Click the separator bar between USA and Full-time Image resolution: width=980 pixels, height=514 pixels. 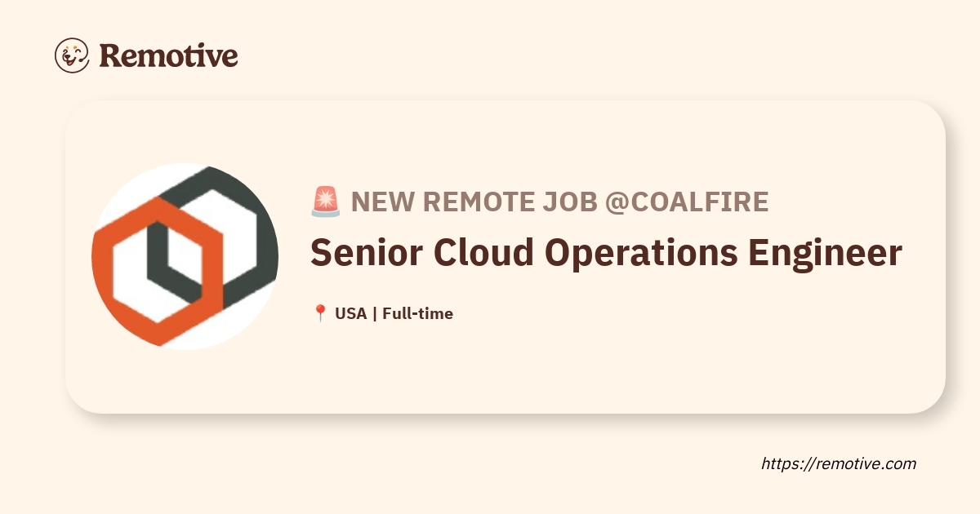click(374, 313)
